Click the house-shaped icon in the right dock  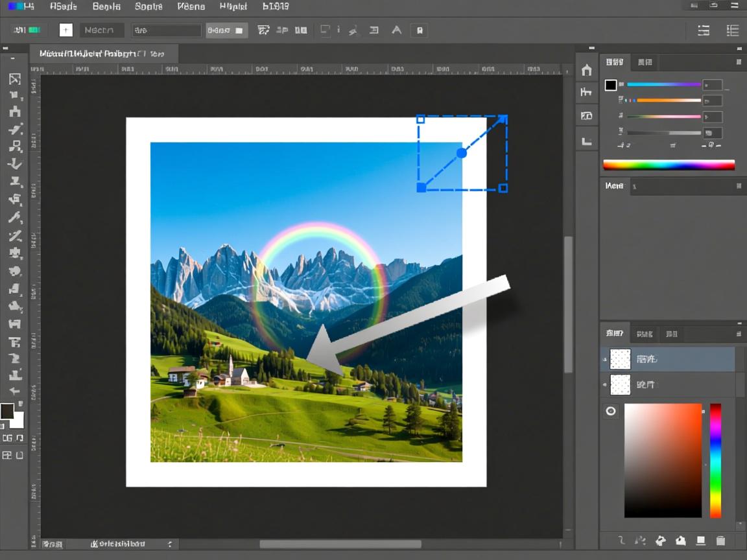[586, 70]
